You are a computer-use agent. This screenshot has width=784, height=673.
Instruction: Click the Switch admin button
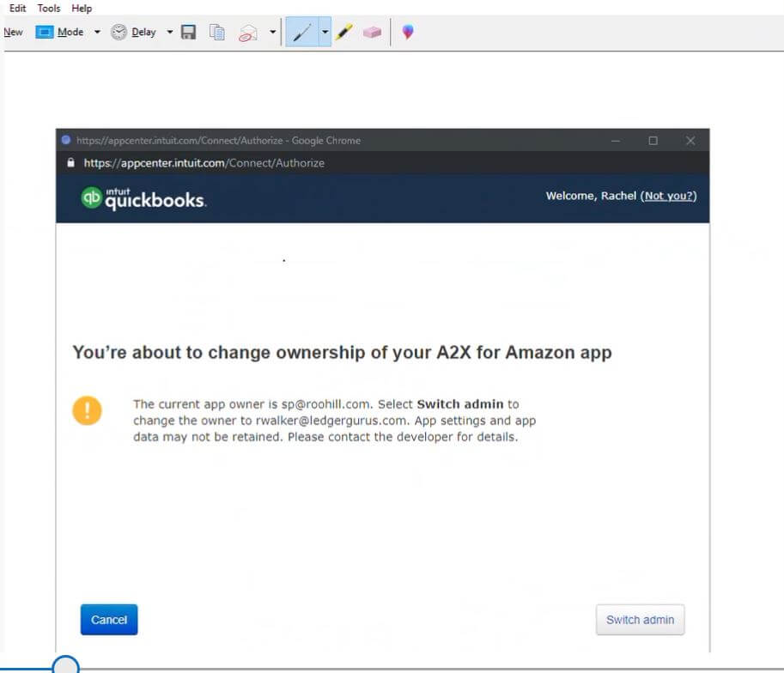click(640, 620)
